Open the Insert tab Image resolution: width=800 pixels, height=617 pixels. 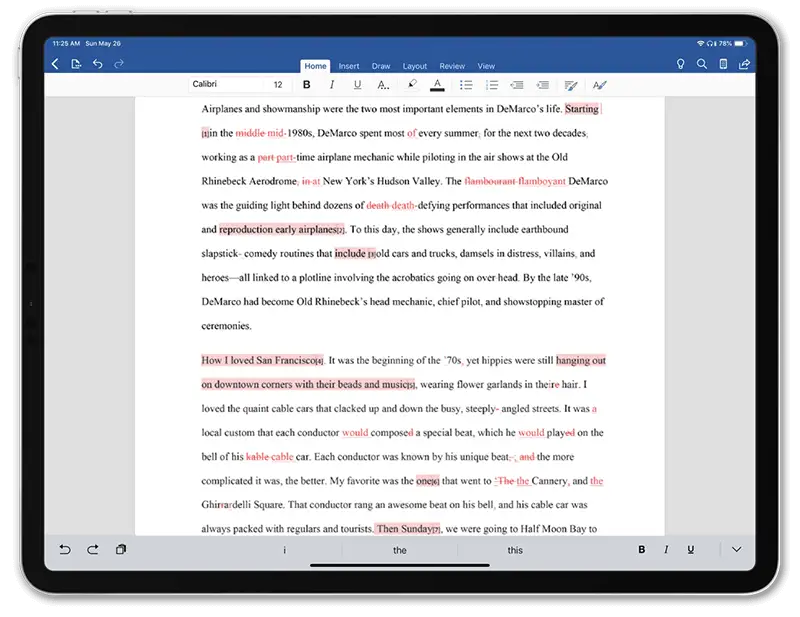[349, 66]
